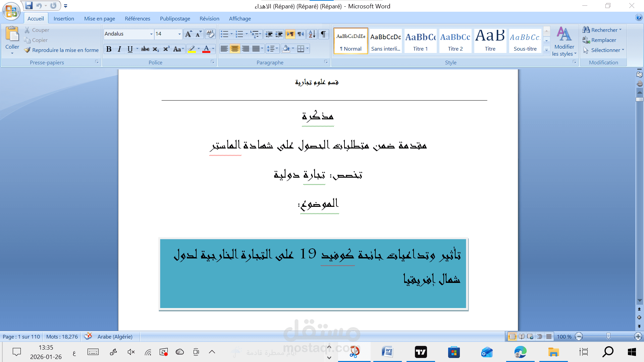Apply red font color

(206, 49)
